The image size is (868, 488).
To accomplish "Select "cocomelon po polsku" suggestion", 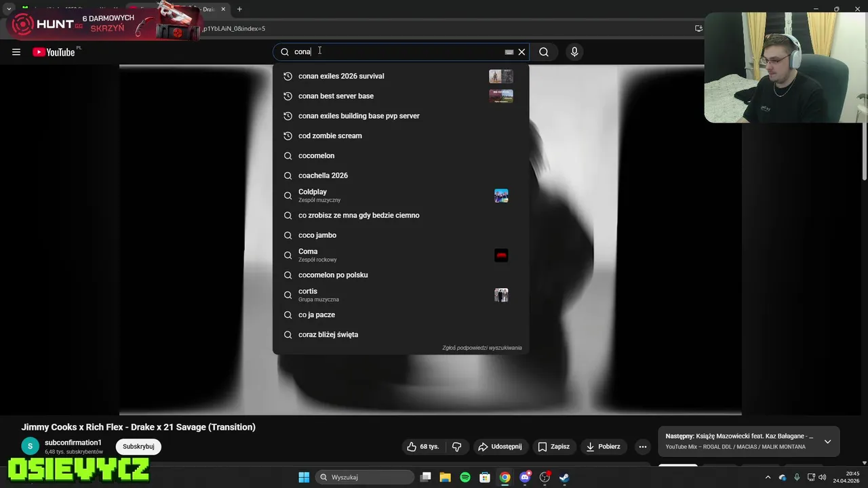I will click(401, 275).
